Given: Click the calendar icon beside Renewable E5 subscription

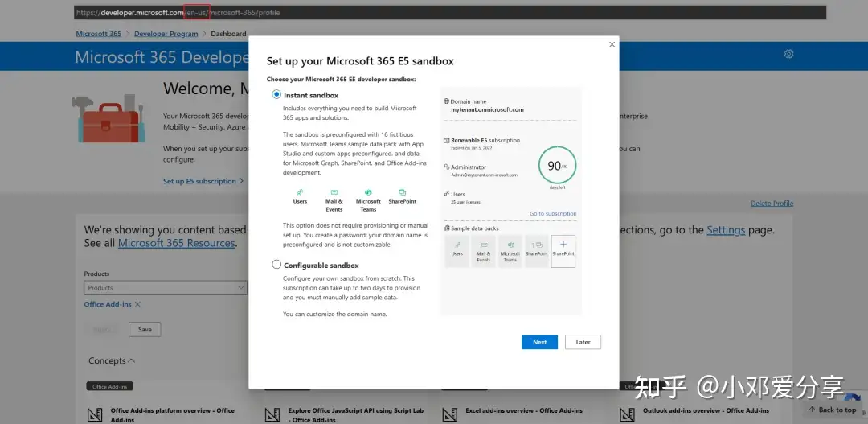Looking at the screenshot, I should tap(447, 140).
